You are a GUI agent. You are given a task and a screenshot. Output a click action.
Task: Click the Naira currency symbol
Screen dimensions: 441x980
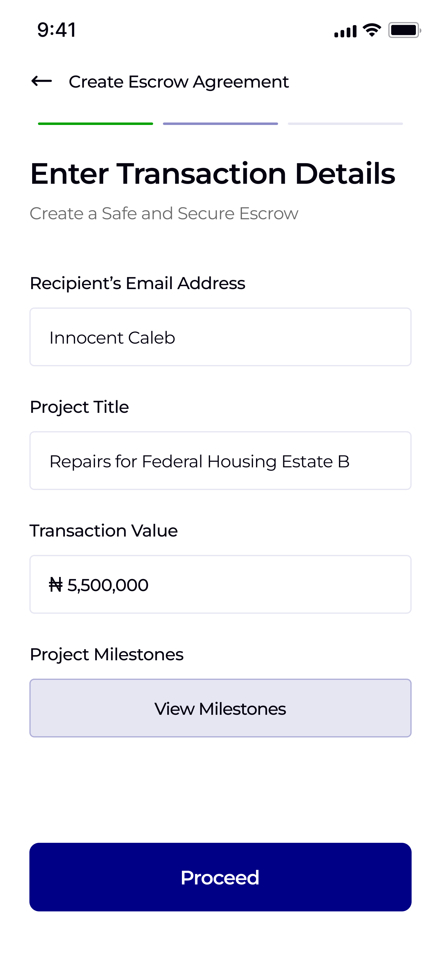[x=55, y=585]
